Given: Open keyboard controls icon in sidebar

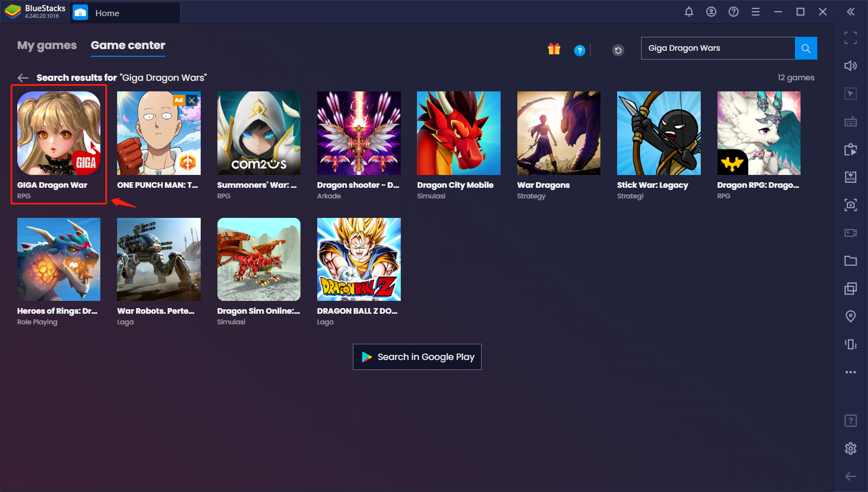Looking at the screenshot, I should point(851,121).
